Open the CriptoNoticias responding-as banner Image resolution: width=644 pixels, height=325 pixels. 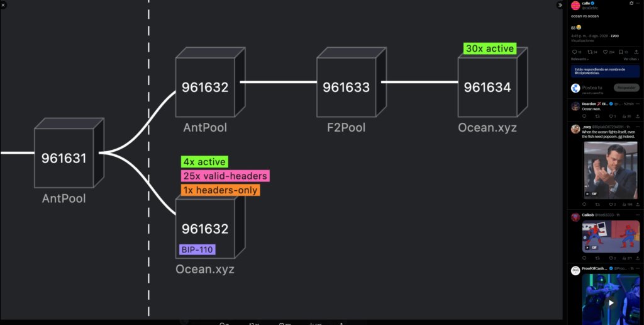coord(605,71)
